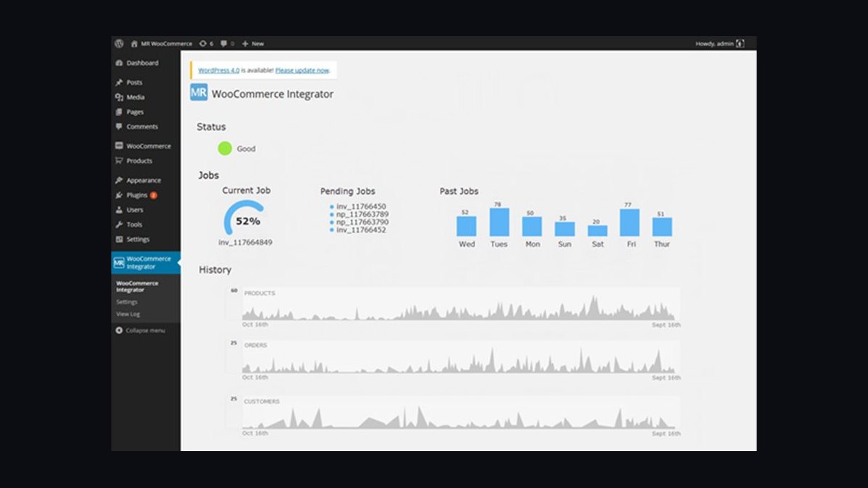Click the 'Please update now' link

click(x=302, y=70)
